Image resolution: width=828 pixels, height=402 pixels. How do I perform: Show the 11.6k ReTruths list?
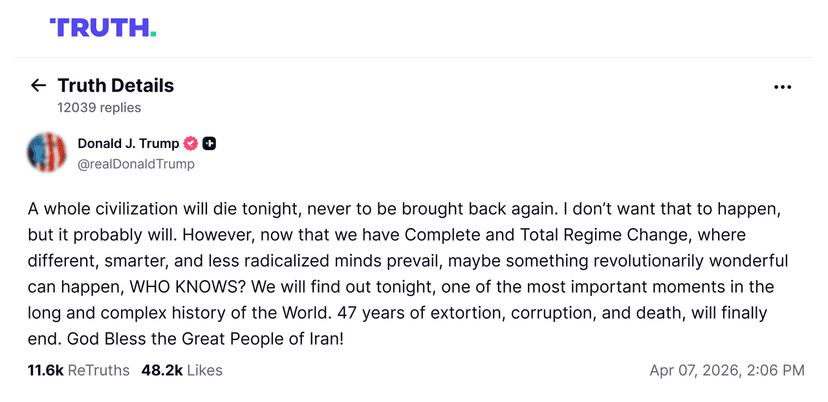(x=79, y=371)
